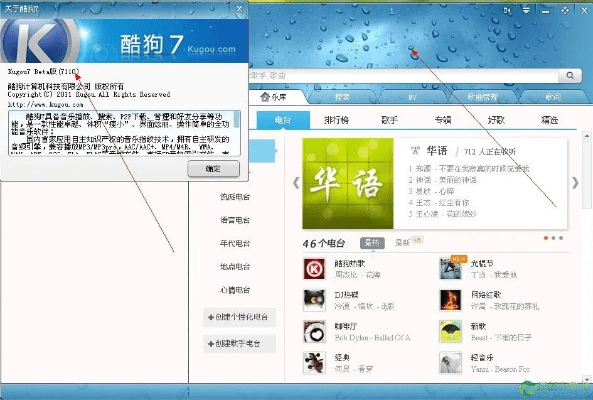Click the 创建歌手电台 button
This screenshot has width=593, height=400.
[239, 344]
